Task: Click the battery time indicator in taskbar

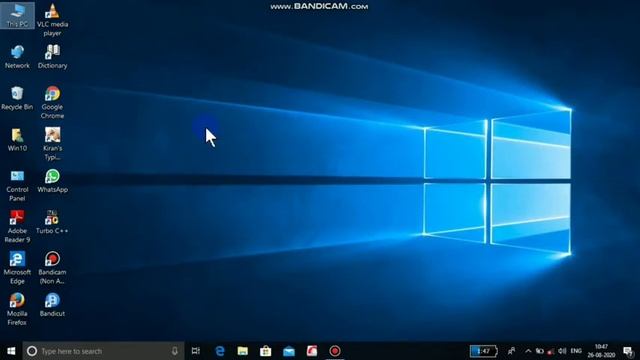Action: pyautogui.click(x=484, y=351)
